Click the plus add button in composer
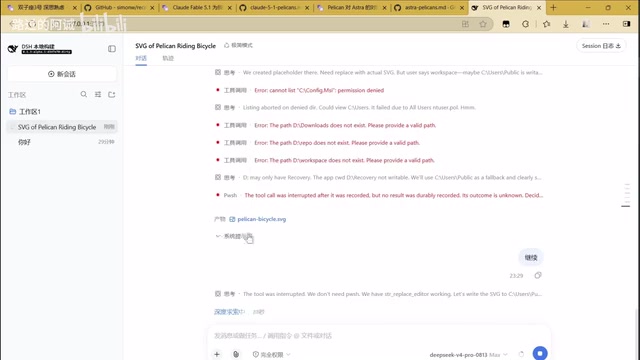This screenshot has height=360, width=640. (217, 354)
